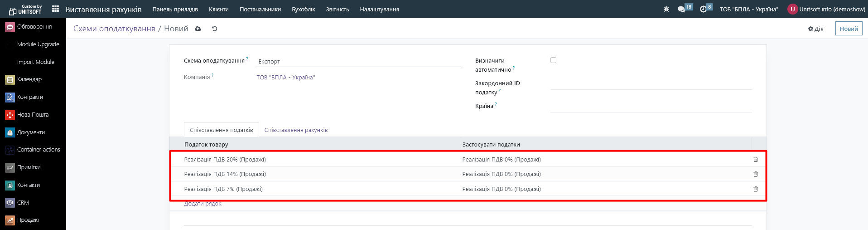Viewport: 868px width, 230px height.
Task: Open the apps grid menu icon
Action: point(55,9)
